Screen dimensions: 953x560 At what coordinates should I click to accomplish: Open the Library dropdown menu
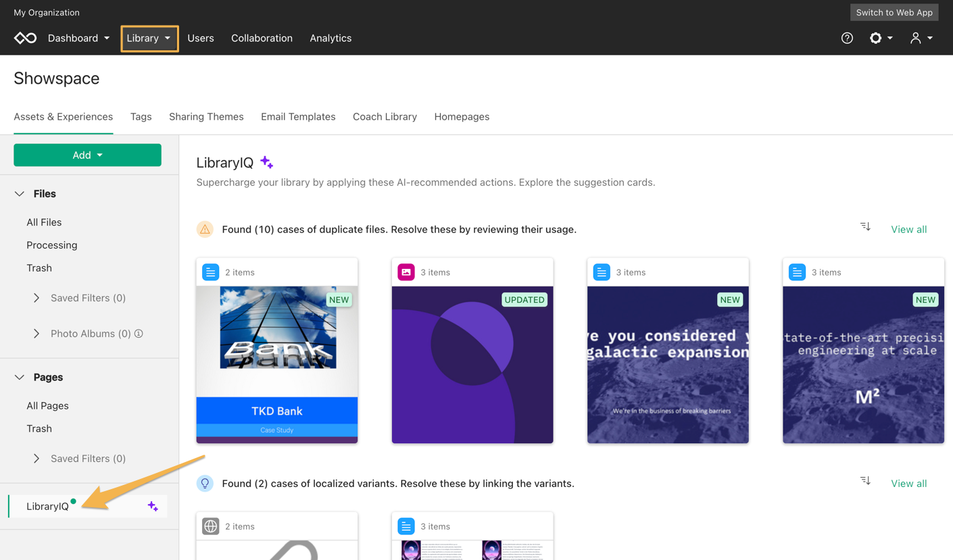(x=149, y=39)
